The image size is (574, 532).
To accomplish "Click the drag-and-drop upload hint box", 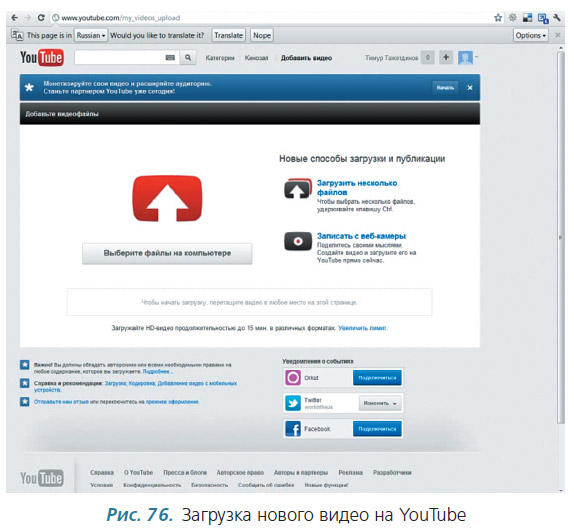I will tap(249, 302).
